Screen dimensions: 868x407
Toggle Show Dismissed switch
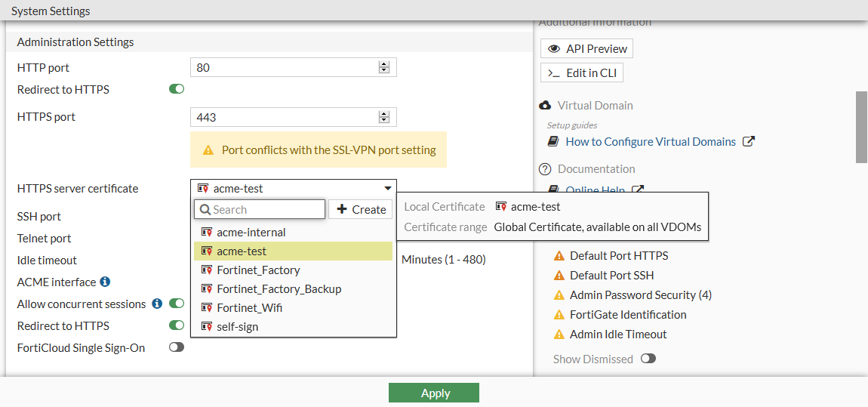coord(648,359)
